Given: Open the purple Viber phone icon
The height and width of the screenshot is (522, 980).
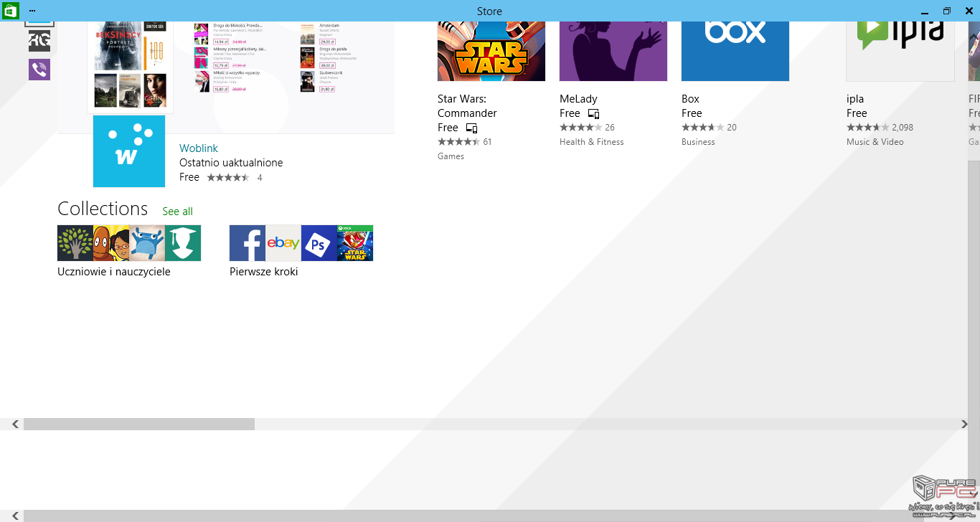Looking at the screenshot, I should click(39, 70).
